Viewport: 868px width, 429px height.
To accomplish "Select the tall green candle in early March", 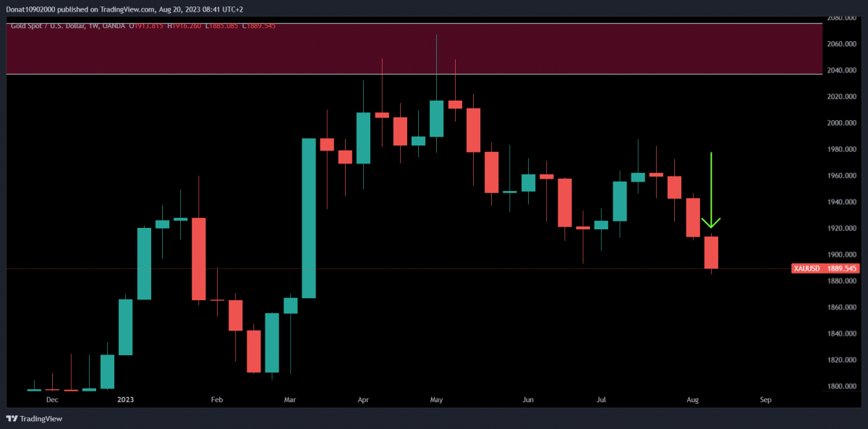I will click(x=309, y=218).
